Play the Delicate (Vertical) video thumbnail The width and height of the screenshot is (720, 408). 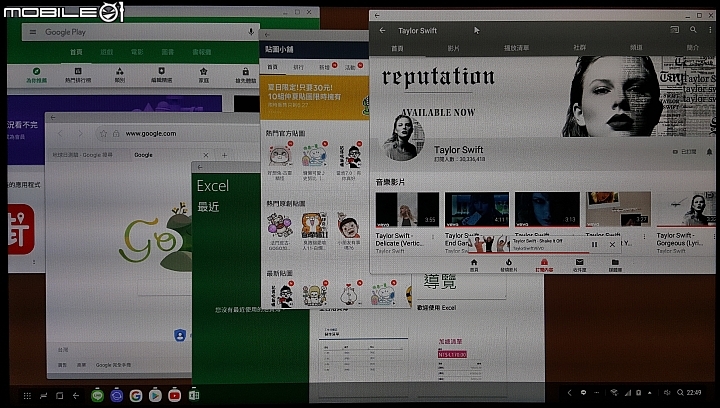(407, 209)
